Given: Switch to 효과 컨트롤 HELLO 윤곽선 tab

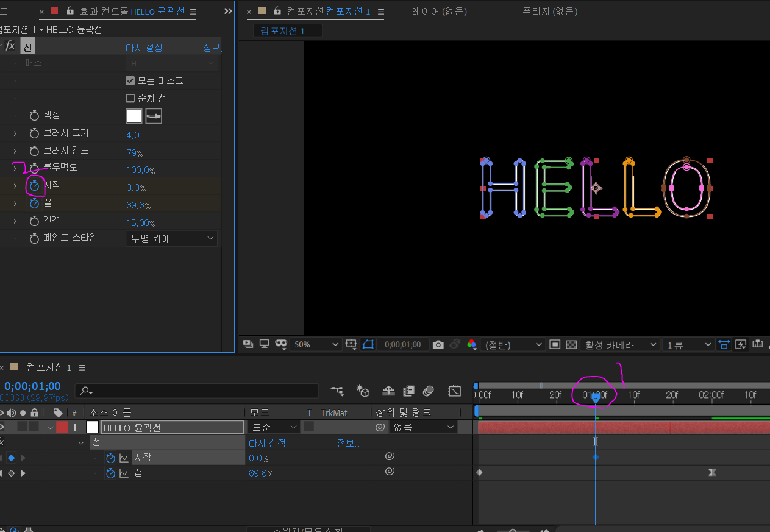Looking at the screenshot, I should point(132,12).
